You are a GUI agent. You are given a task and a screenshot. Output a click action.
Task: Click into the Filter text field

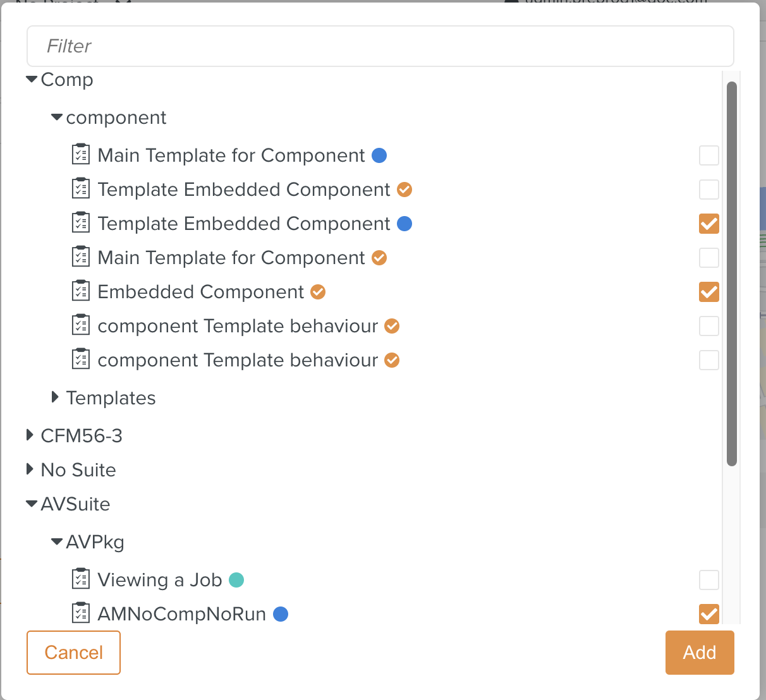[380, 46]
